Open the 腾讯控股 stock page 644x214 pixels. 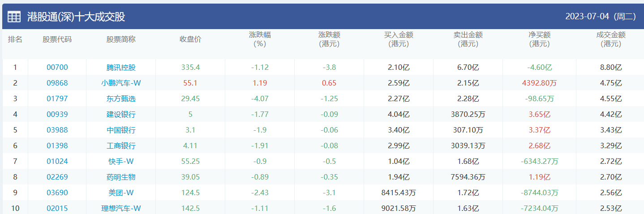pos(121,68)
